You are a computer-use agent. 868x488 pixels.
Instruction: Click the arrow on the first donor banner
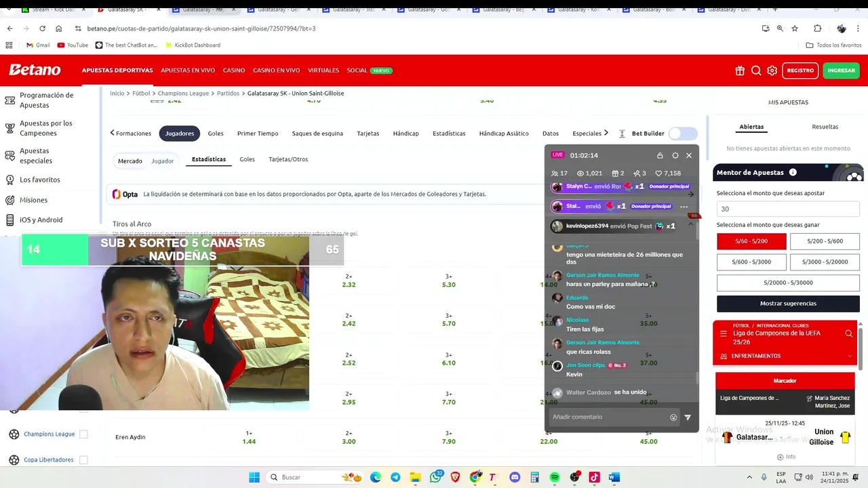point(691,194)
